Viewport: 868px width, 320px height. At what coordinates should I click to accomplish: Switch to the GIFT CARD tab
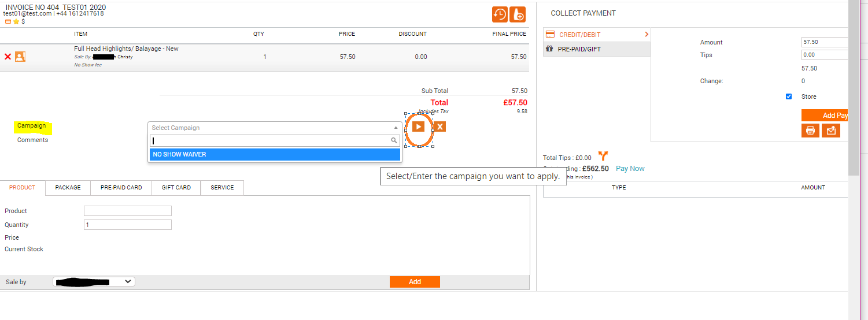click(x=176, y=188)
